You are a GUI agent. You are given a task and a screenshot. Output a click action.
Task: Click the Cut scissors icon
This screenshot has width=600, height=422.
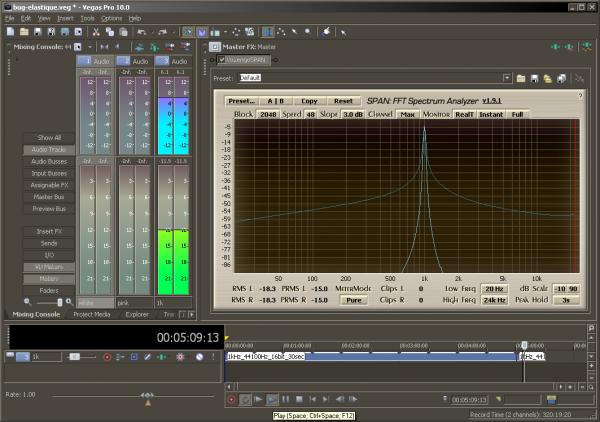[x=96, y=32]
